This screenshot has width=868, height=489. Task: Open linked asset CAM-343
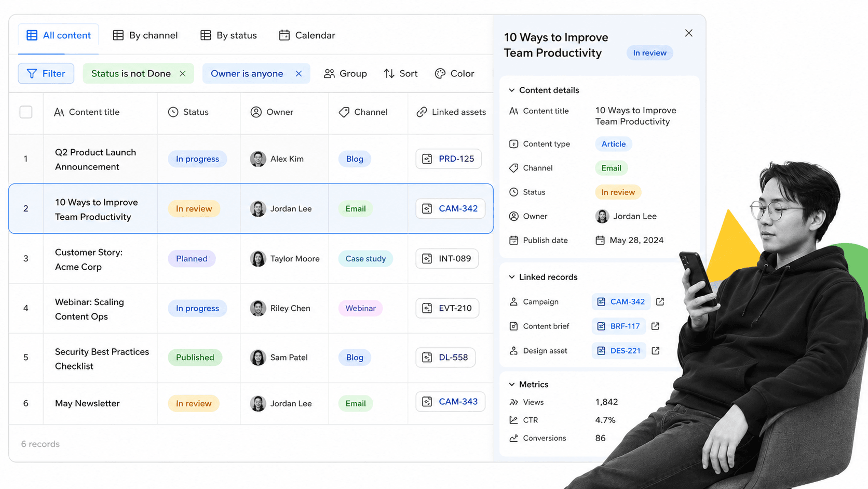click(x=450, y=402)
